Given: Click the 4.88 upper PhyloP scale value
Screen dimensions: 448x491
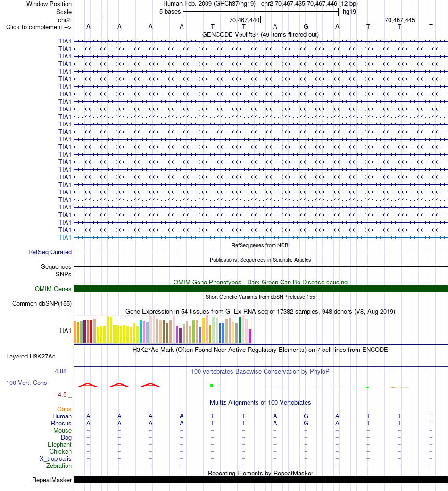Looking at the screenshot, I should tap(61, 371).
